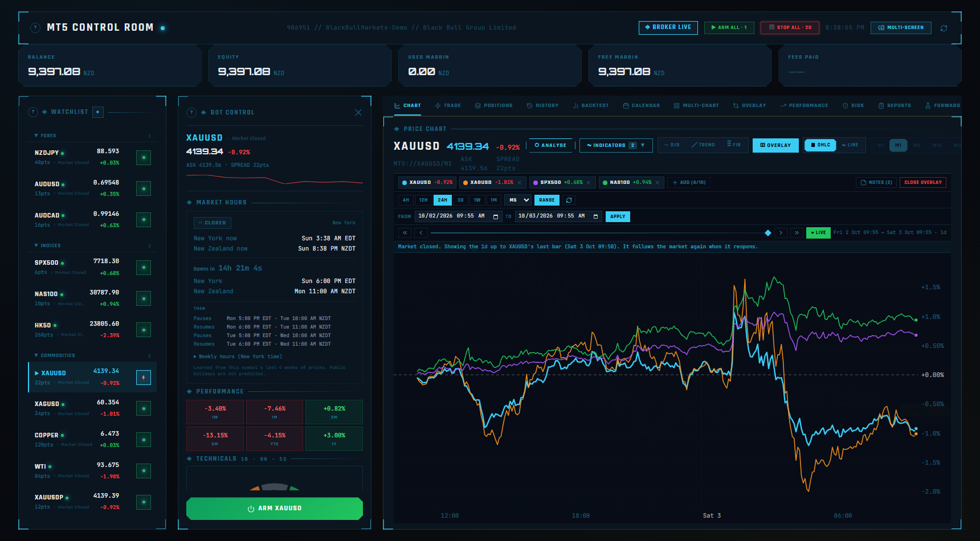Refresh the account via header sync icon

(x=944, y=28)
